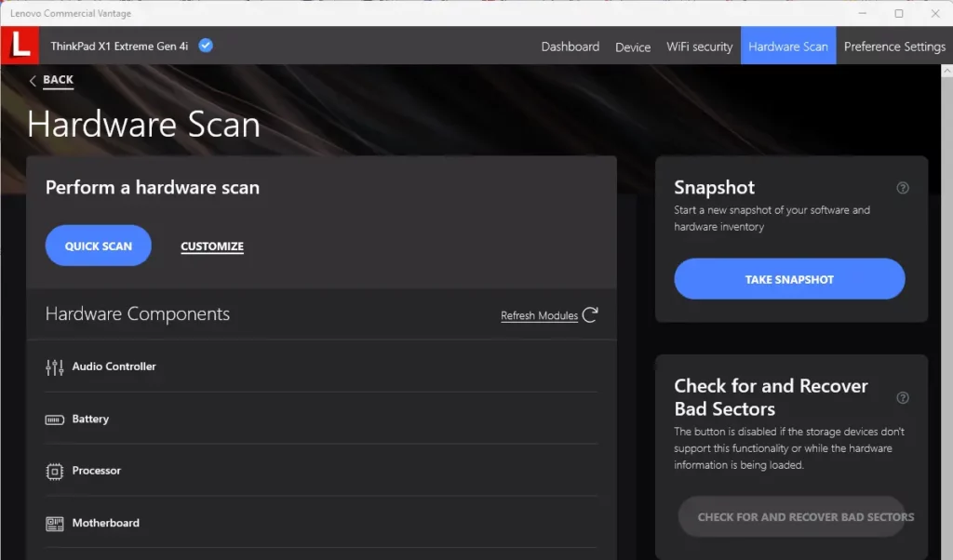
Task: Click the Take Snapshot button
Action: coord(789,279)
